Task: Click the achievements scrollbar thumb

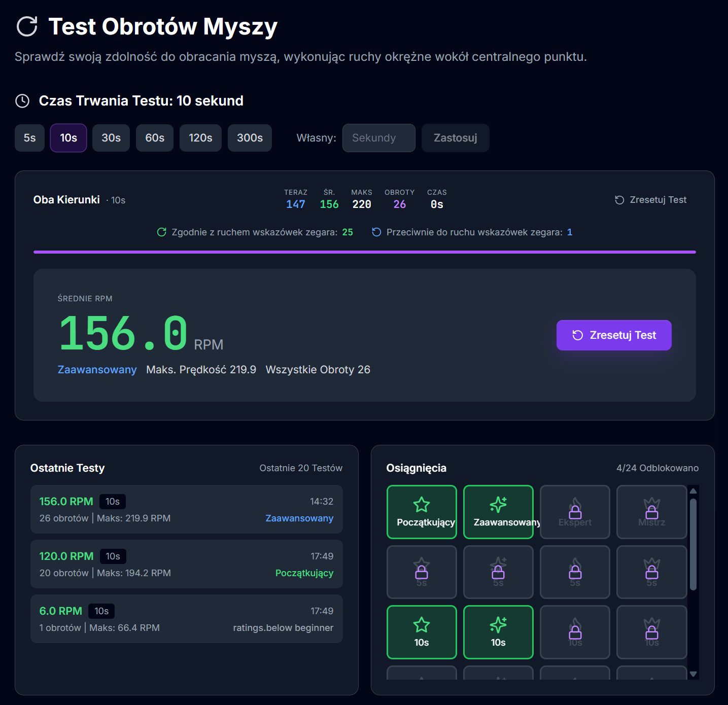Action: click(694, 545)
